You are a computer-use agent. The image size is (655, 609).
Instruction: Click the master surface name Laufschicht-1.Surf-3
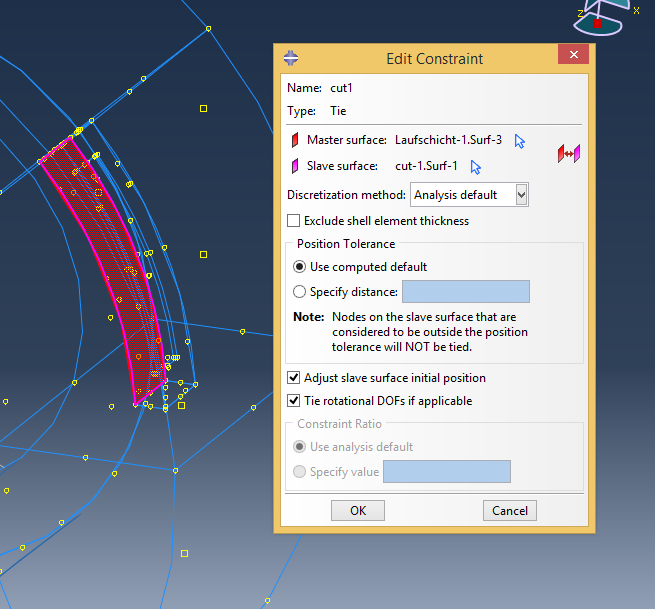tap(448, 140)
